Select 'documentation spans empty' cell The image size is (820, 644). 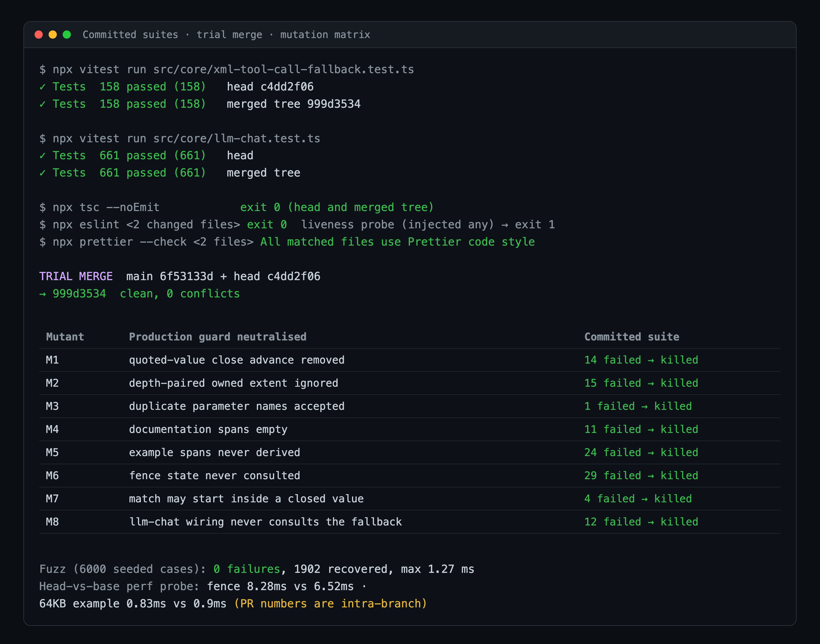[208, 429]
